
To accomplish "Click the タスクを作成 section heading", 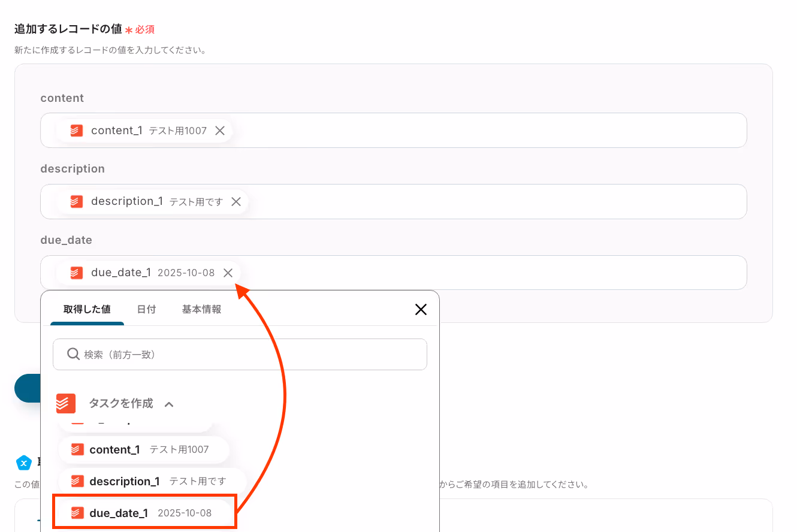I will (x=121, y=404).
